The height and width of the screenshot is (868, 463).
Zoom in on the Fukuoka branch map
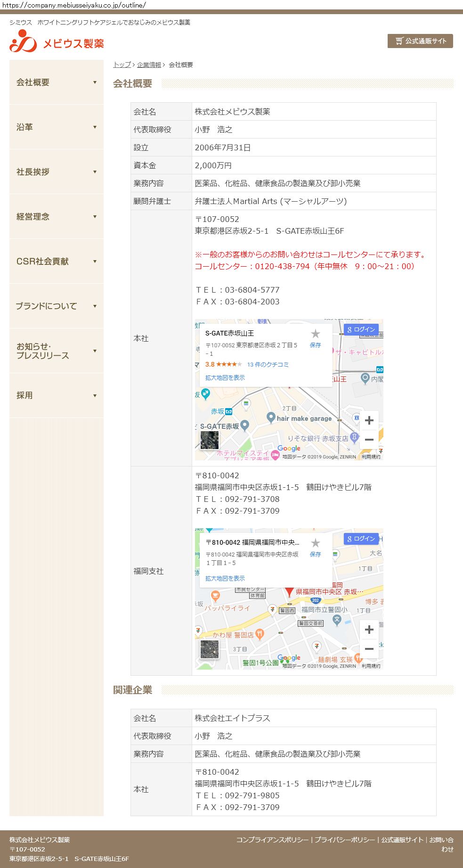[369, 630]
